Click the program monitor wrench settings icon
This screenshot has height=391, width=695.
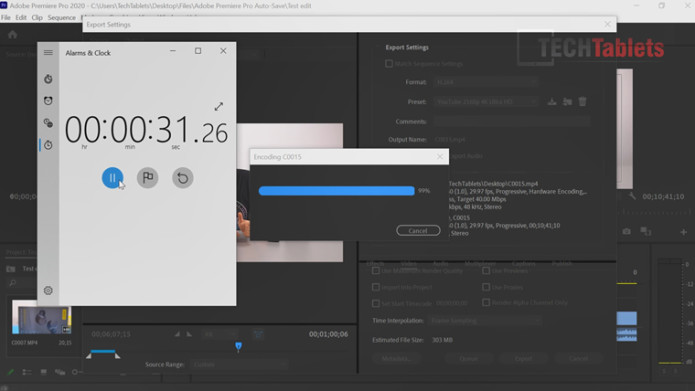click(632, 196)
